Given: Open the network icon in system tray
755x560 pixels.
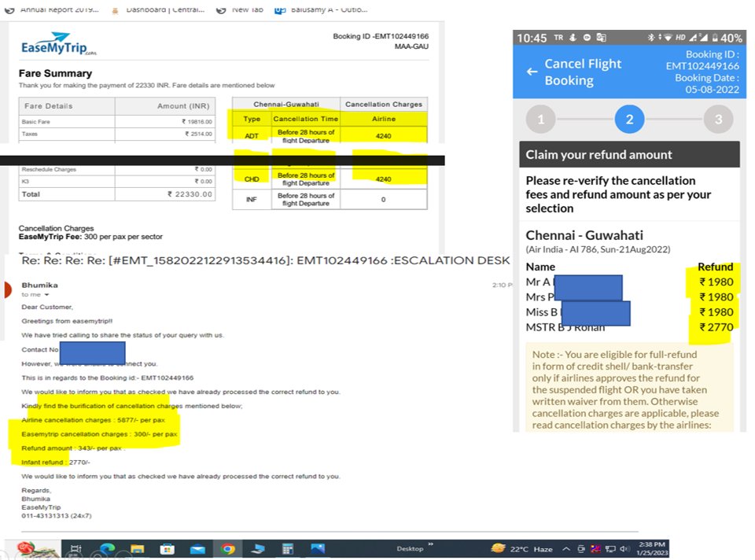Looking at the screenshot, I should tap(610, 549).
